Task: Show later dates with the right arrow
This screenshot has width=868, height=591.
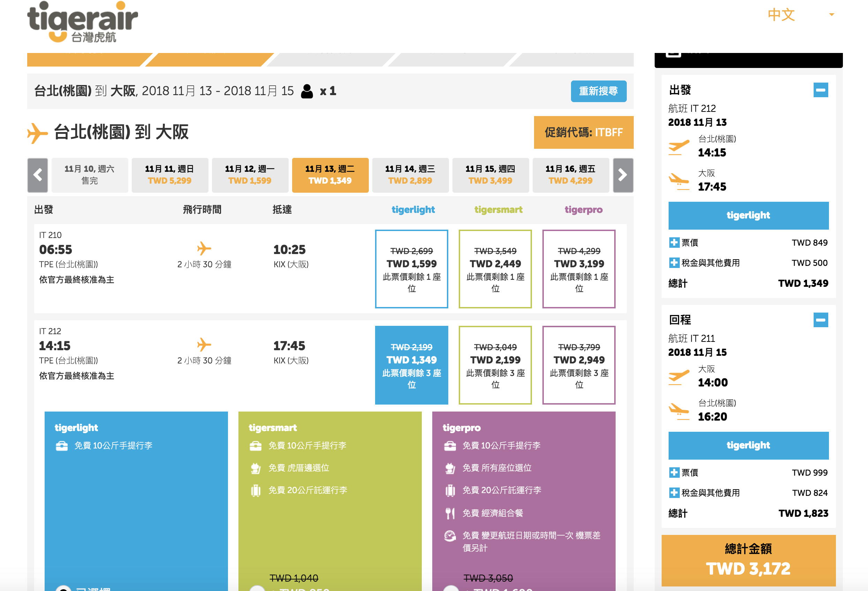Action: 623,175
